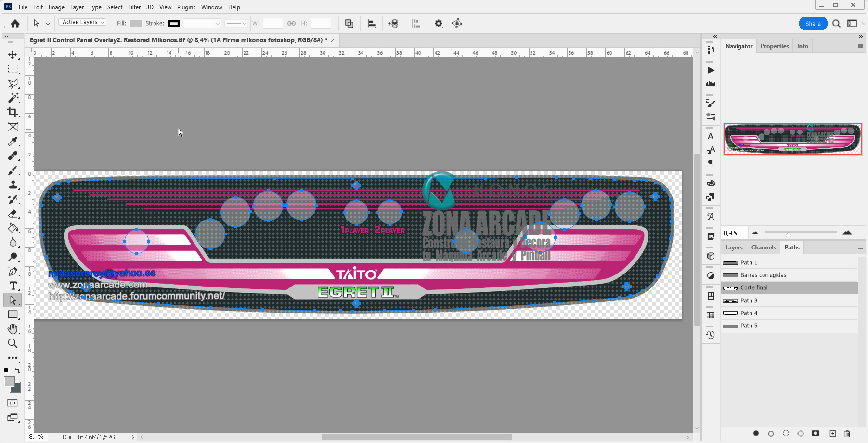868x443 pixels.
Task: Switch to the Channels tab
Action: (764, 248)
